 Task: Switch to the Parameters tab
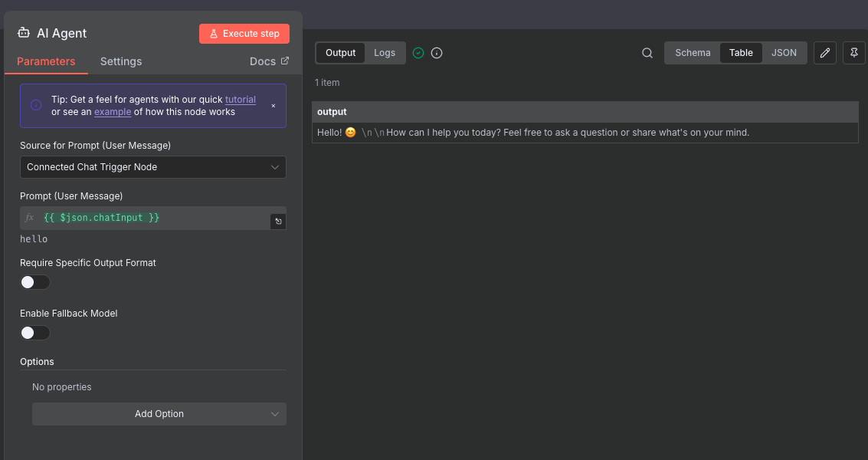[x=46, y=61]
